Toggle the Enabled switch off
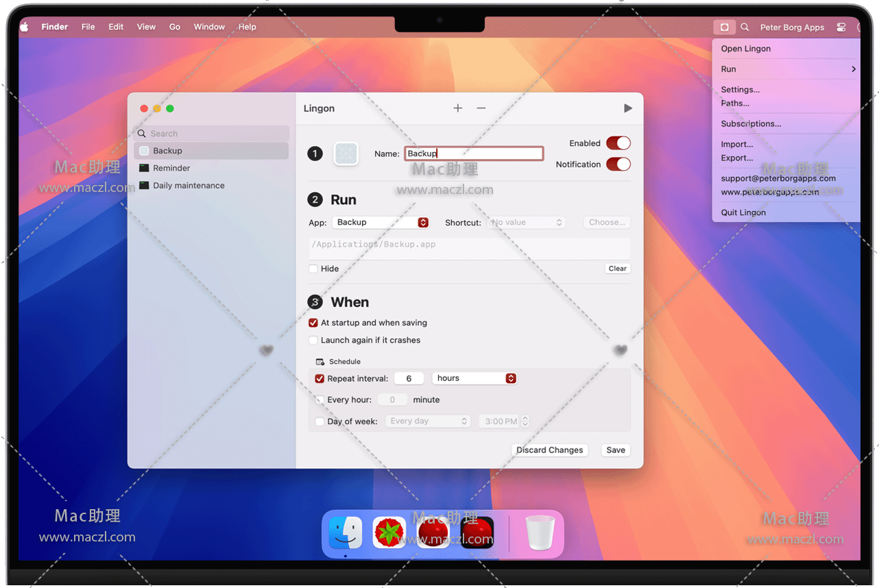879x588 pixels. [x=618, y=143]
